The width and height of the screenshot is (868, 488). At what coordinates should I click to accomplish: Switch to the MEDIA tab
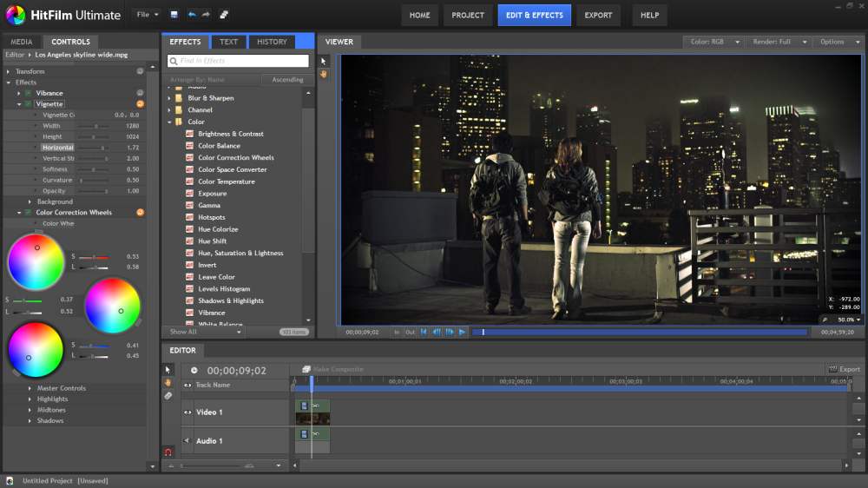tap(22, 42)
